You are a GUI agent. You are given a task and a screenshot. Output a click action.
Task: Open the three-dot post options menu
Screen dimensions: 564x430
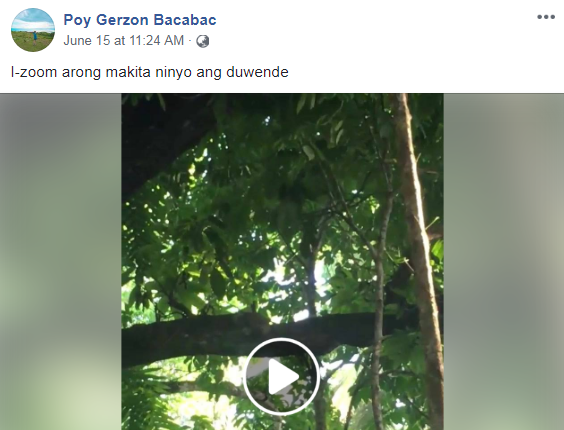pos(546,17)
